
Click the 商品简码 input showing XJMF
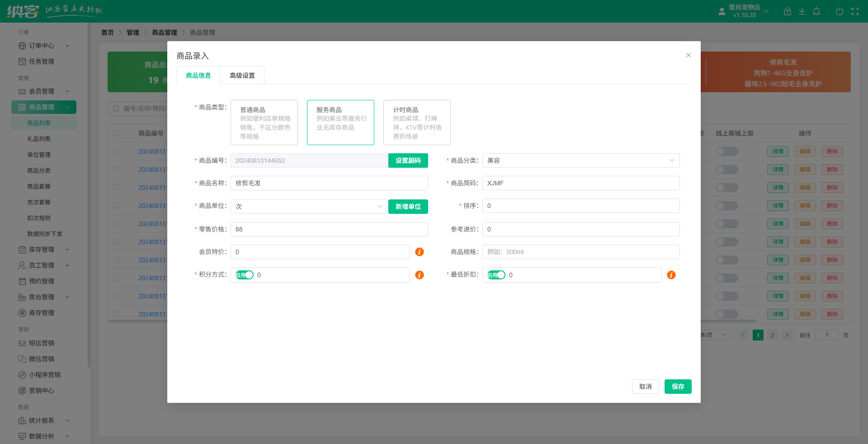point(581,183)
